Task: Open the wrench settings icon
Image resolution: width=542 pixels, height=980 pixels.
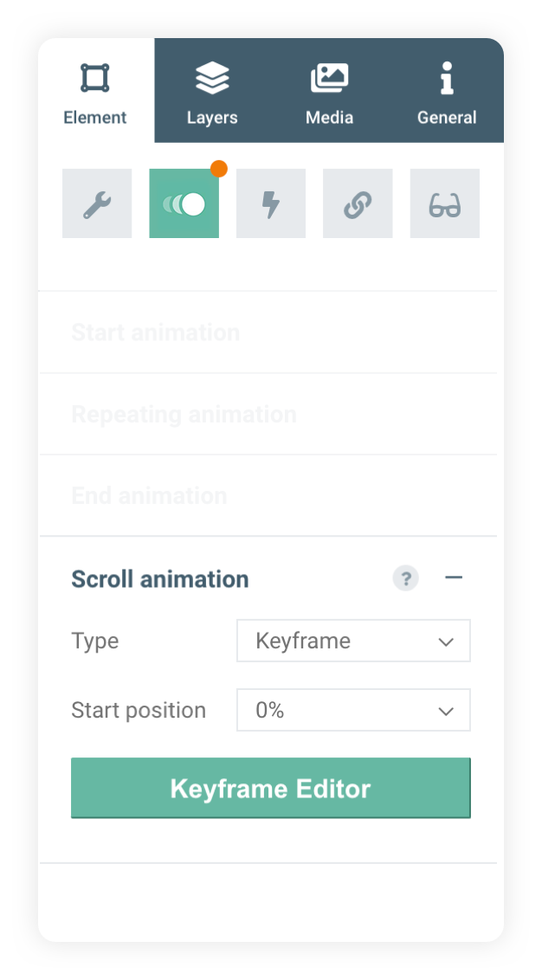Action: tap(97, 203)
